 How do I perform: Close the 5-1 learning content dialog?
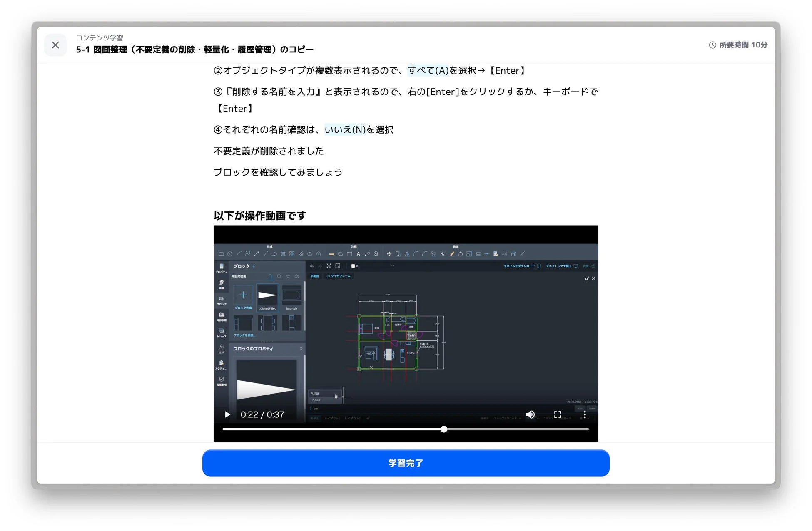tap(55, 45)
